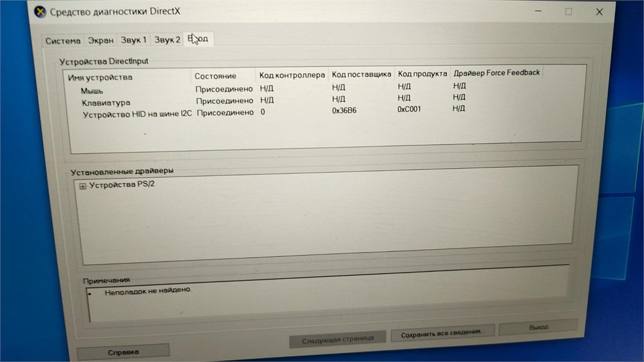Click the Неполадок не найдено note
The height and width of the screenshot is (362, 644).
coord(148,291)
